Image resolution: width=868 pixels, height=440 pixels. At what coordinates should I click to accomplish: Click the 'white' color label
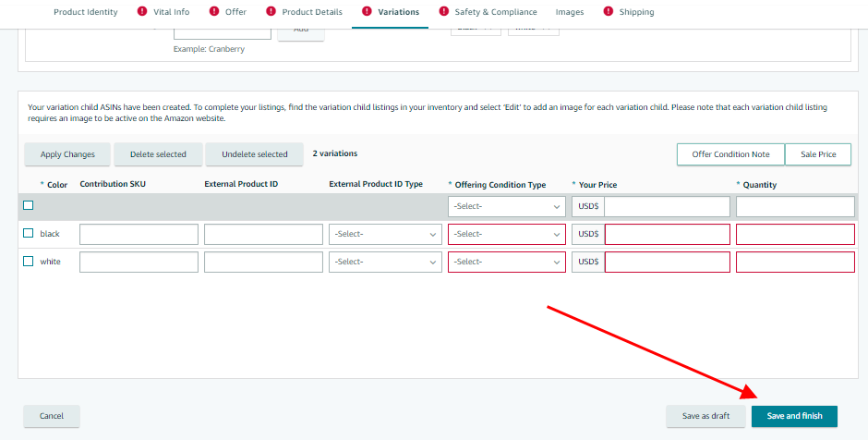pyautogui.click(x=51, y=262)
